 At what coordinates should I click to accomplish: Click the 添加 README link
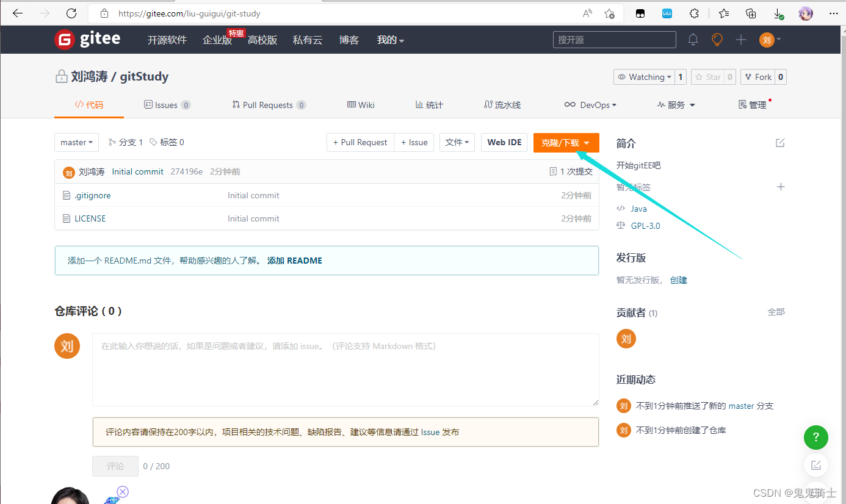pyautogui.click(x=295, y=261)
